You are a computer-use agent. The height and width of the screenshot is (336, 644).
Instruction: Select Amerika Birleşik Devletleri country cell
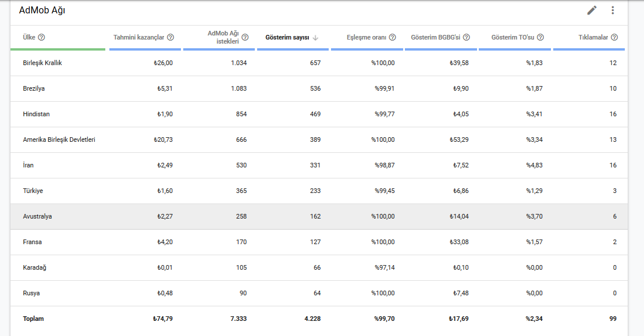(59, 140)
